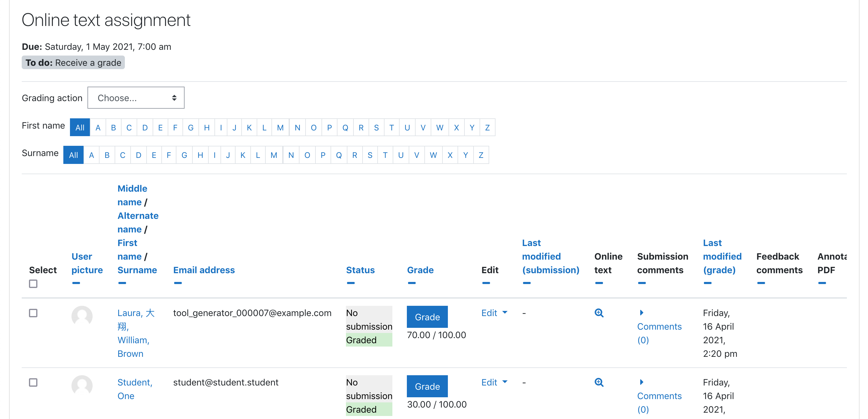Click the 70.00 / 100.00 grade value
Viewport: 868px width, 419px height.
436,335
